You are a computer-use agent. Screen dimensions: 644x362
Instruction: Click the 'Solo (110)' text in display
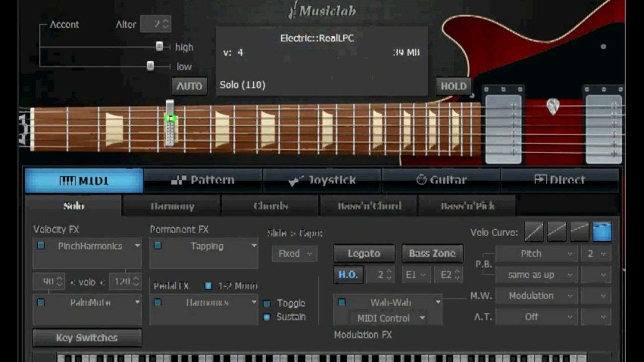tap(243, 84)
